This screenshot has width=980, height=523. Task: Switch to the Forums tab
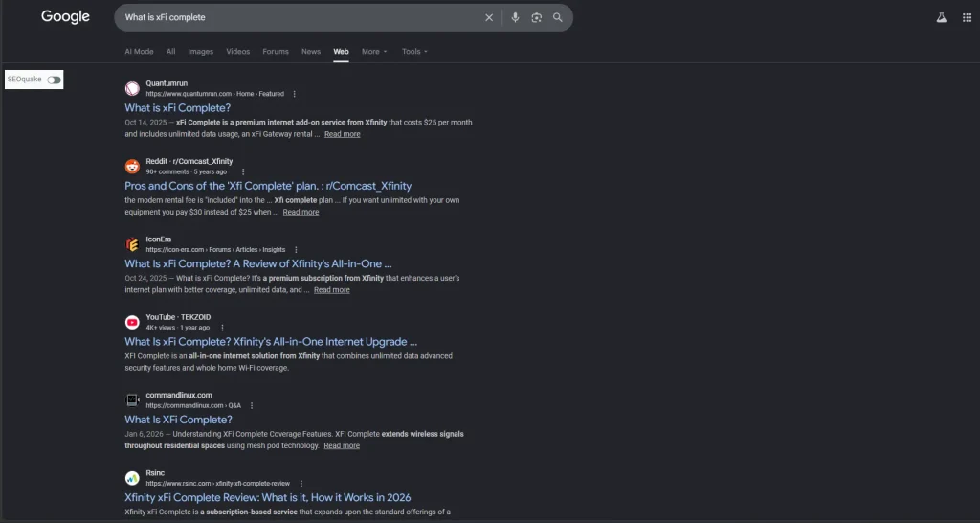(276, 52)
